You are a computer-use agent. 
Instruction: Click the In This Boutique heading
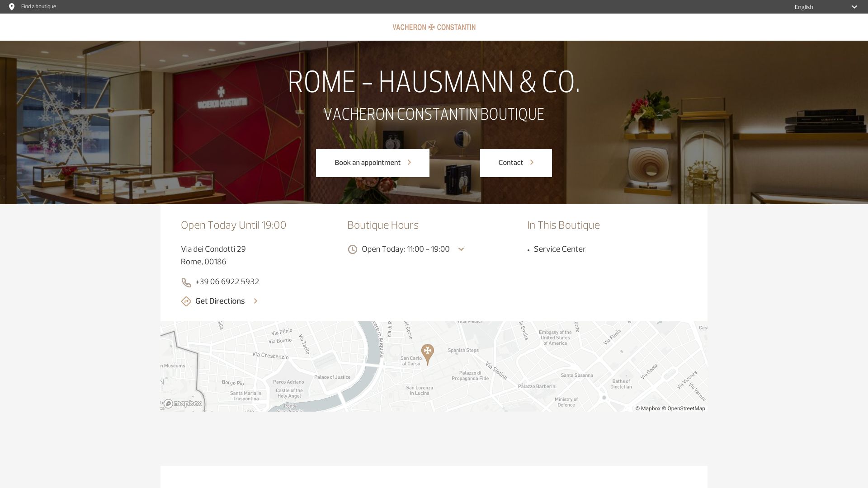tap(563, 225)
